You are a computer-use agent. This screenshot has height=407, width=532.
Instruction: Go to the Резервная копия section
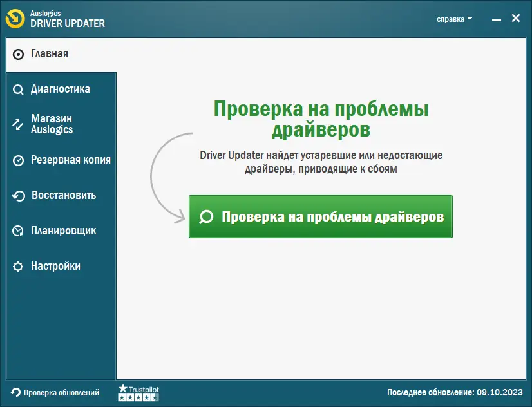61,160
